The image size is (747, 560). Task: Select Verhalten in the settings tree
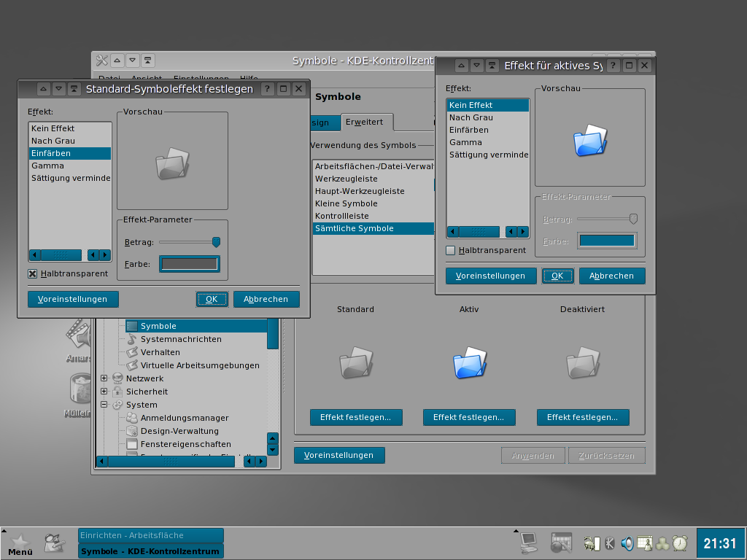[x=160, y=352]
